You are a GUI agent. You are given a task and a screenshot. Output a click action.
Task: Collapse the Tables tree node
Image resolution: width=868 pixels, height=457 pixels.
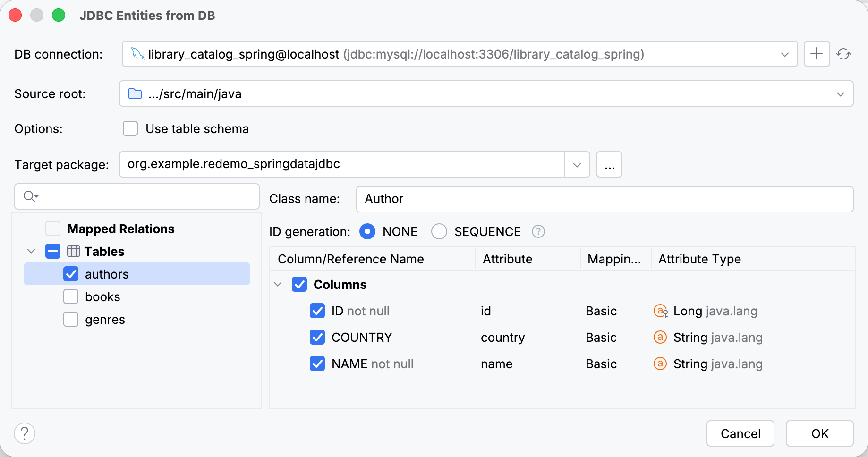coord(31,251)
